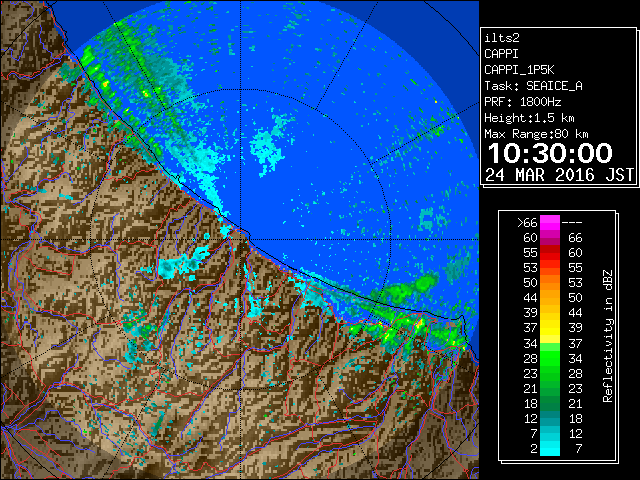Click the date 24 MAR 2016 JST
The height and width of the screenshot is (480, 640).
(x=560, y=175)
